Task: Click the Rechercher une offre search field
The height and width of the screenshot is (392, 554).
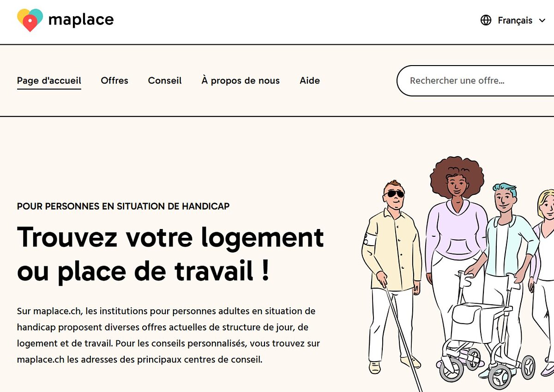Action: [x=462, y=80]
